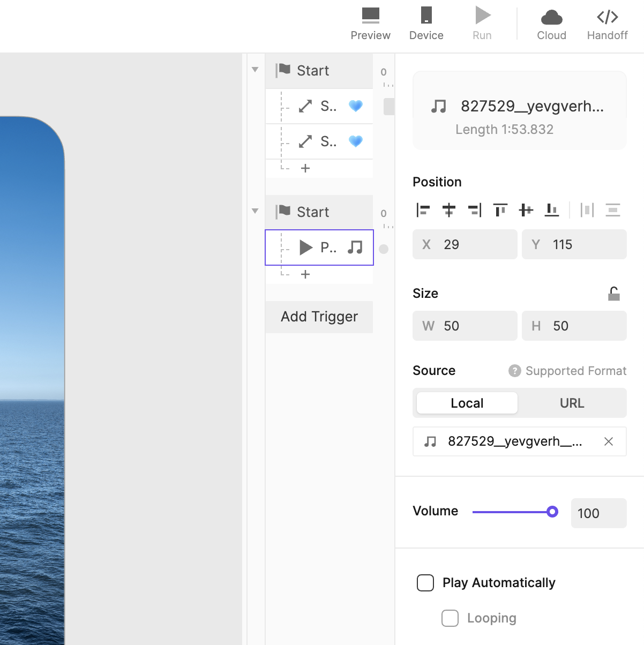Collapse the second Start trigger
The image size is (644, 645).
pyautogui.click(x=255, y=211)
